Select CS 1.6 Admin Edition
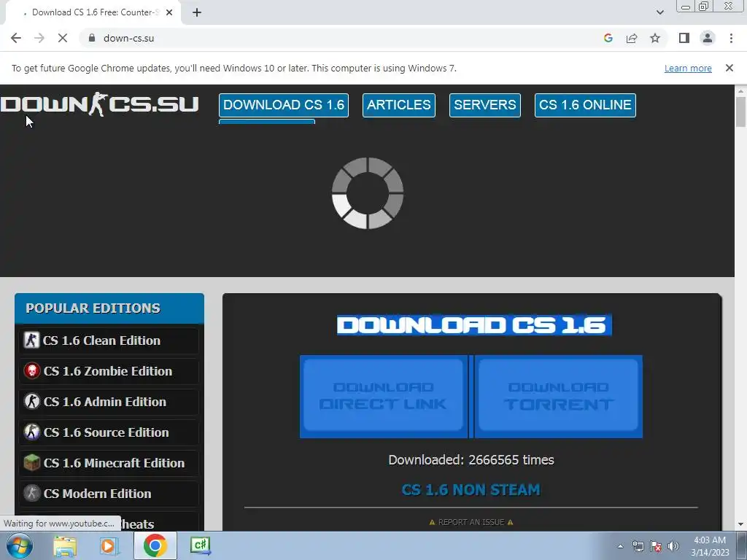Image resolution: width=747 pixels, height=560 pixels. [109, 402]
